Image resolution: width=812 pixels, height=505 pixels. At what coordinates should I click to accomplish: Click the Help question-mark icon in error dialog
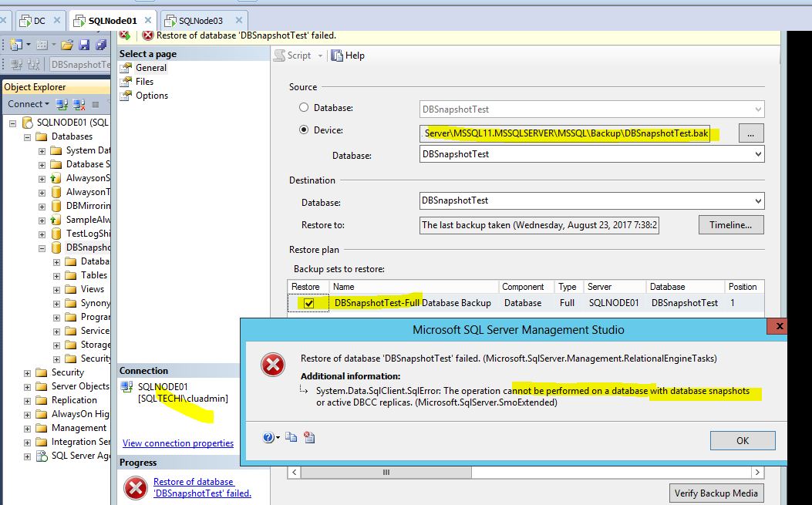(268, 437)
